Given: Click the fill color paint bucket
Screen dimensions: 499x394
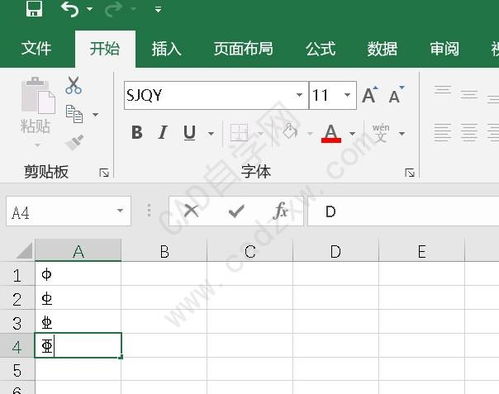Looking at the screenshot, I should [290, 132].
